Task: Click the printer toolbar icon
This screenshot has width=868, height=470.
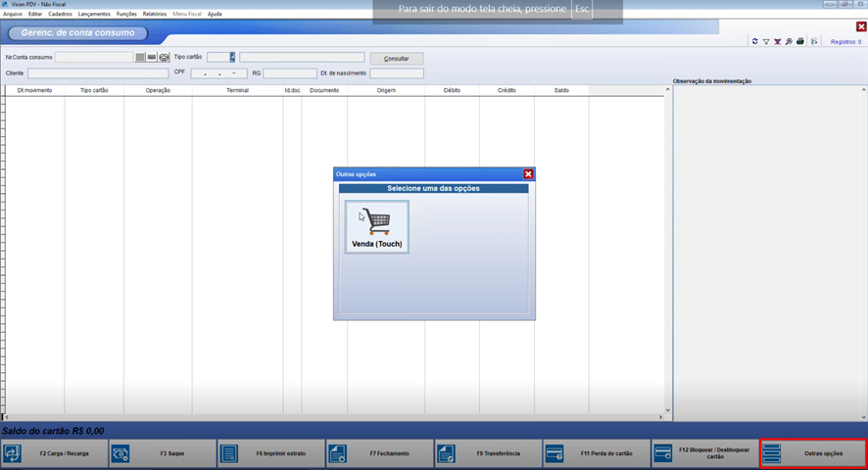Action: click(x=799, y=41)
